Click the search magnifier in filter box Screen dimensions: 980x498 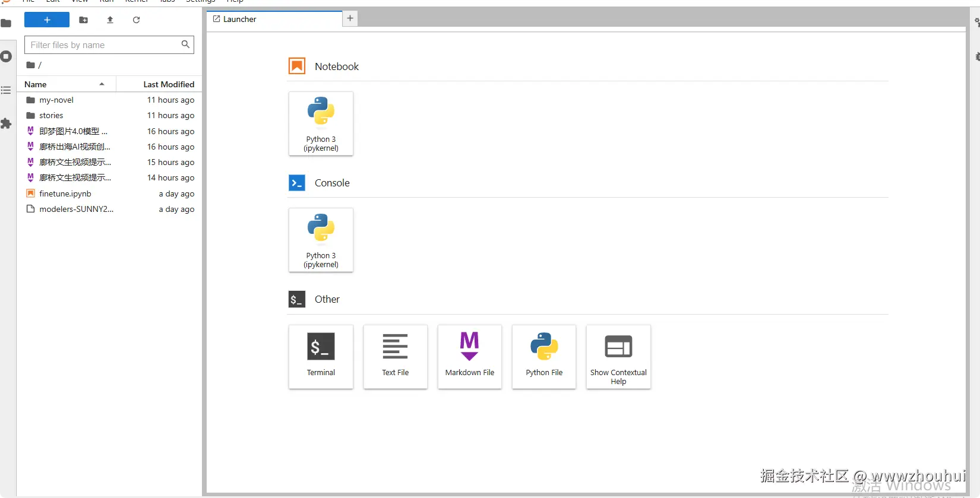[185, 44]
